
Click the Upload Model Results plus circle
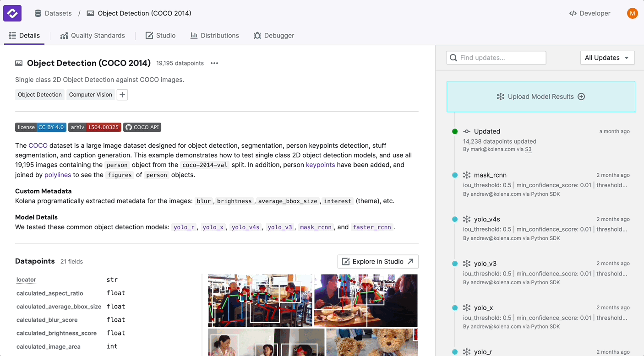(581, 97)
